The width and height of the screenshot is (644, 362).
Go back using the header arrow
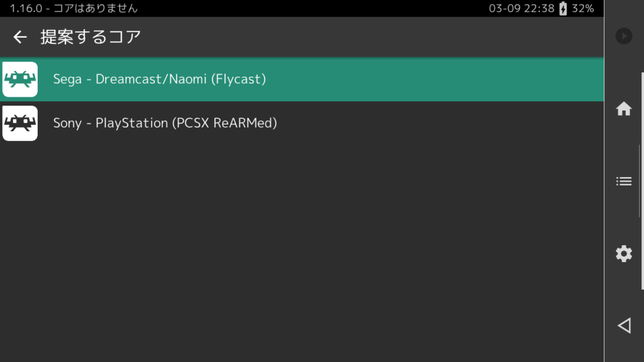tap(19, 37)
